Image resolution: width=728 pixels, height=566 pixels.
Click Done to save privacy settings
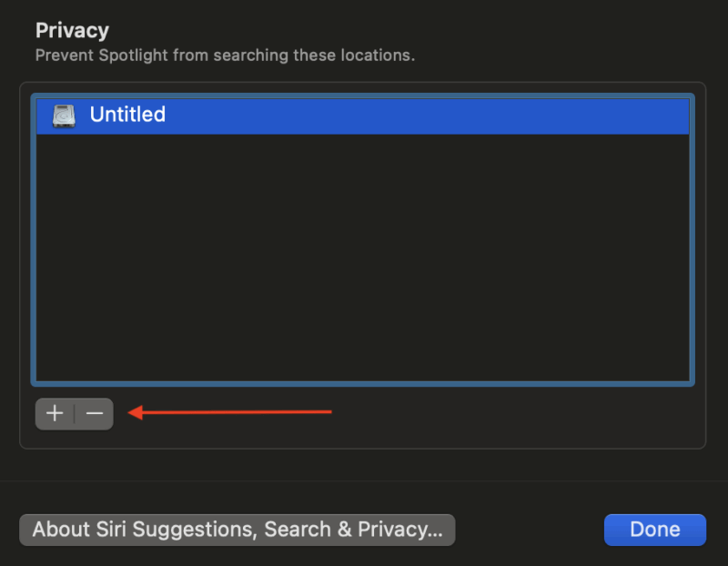654,530
